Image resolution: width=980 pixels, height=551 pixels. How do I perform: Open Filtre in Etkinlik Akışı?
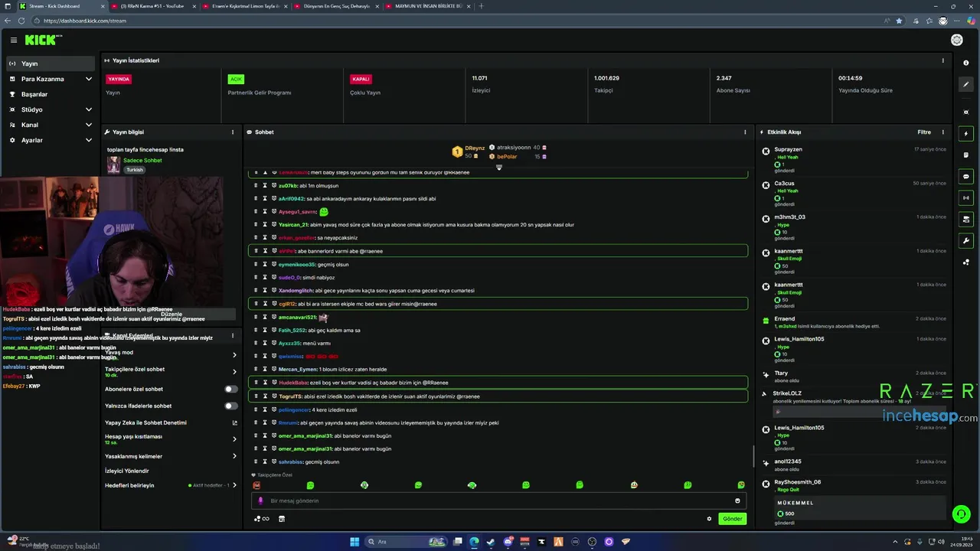coord(924,132)
